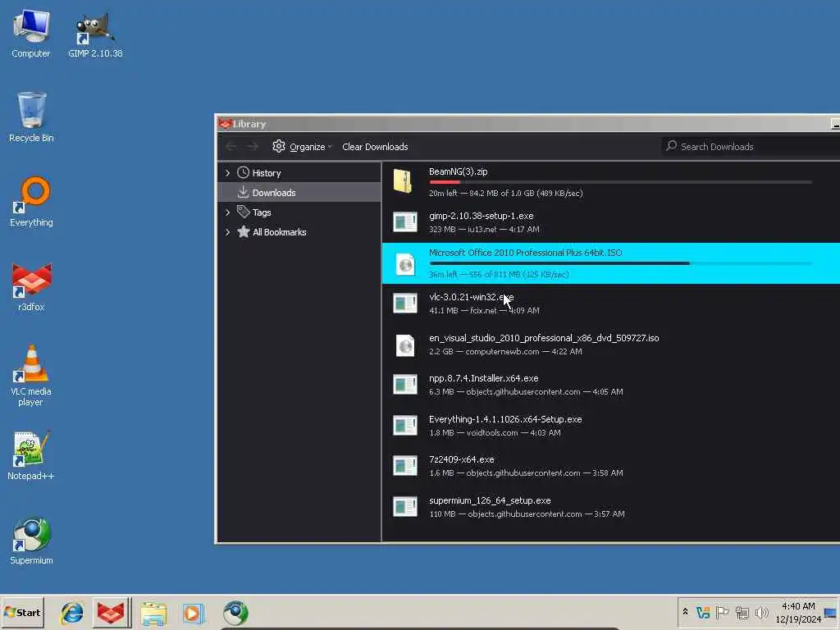Open Supermium from taskbar
The height and width of the screenshot is (630, 840).
click(235, 613)
